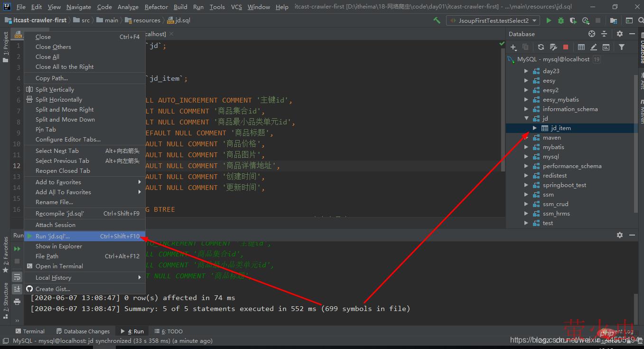The width and height of the screenshot is (644, 349).
Task: Open the JsoupFirstTest.testSelect2 run configuration dropdown
Action: coord(493,20)
